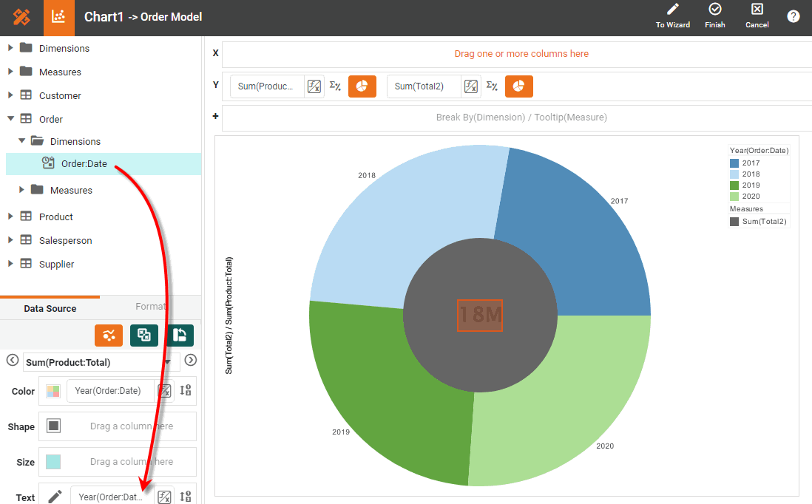The width and height of the screenshot is (812, 504).
Task: Collapse the Order table node
Action: click(x=10, y=119)
